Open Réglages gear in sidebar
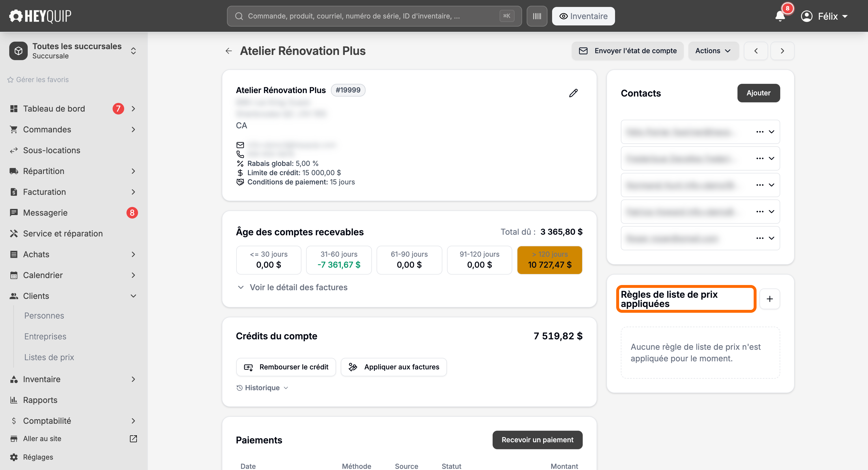The image size is (868, 470). 14,457
